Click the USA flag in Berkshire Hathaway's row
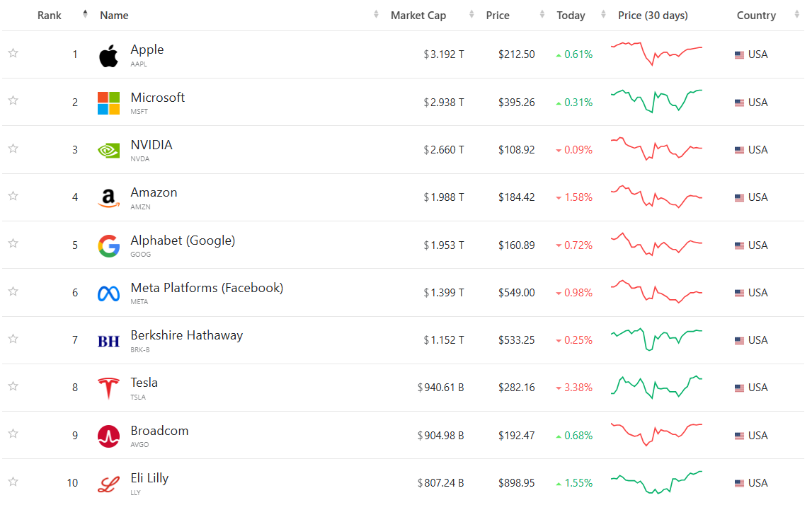Viewport: 812px width, 505px height. 740,340
